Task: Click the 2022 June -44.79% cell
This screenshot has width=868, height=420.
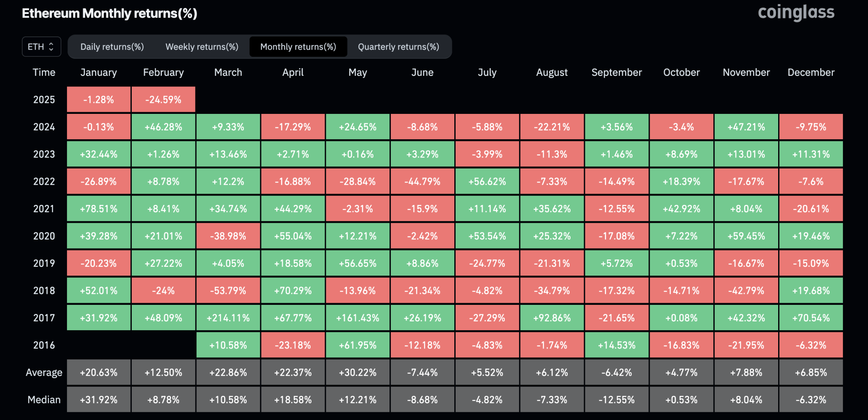Action: click(x=422, y=182)
